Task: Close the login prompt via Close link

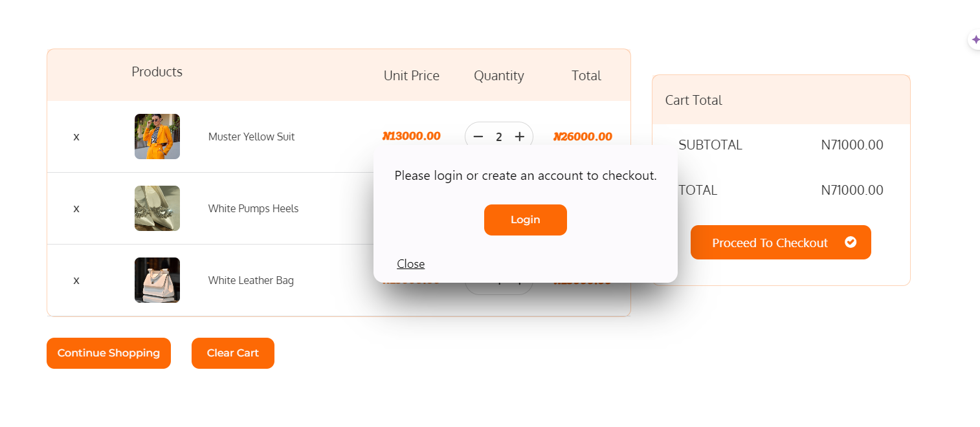Action: tap(411, 264)
